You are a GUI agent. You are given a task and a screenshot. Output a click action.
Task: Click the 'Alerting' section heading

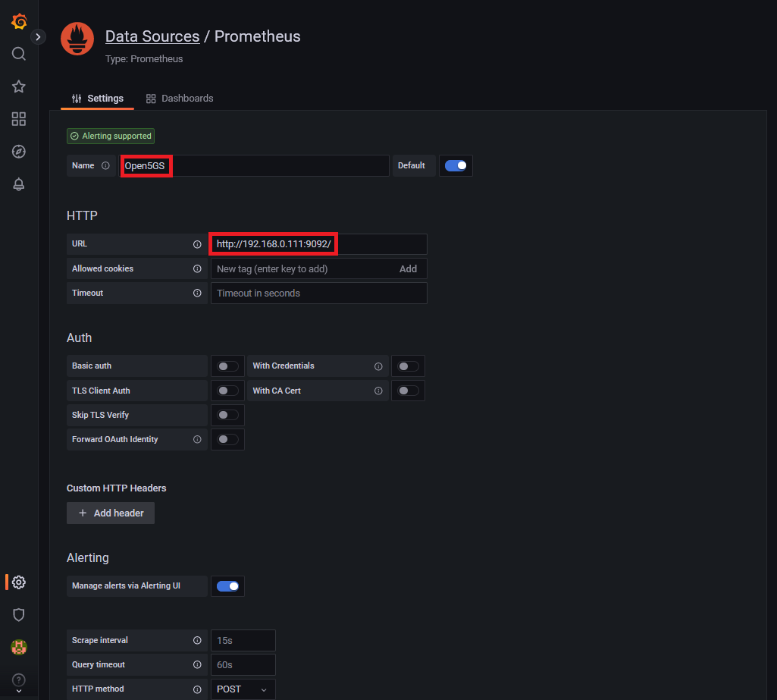tap(88, 557)
